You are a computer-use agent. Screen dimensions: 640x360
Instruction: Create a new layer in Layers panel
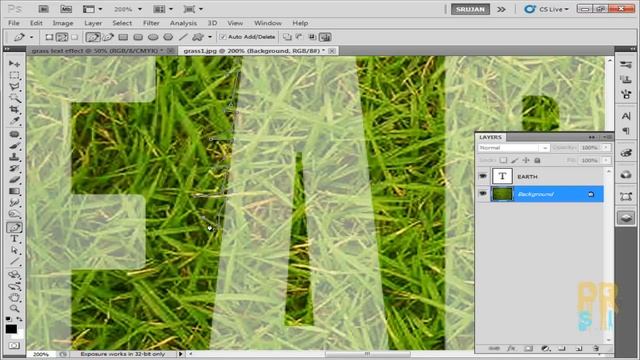(x=579, y=349)
